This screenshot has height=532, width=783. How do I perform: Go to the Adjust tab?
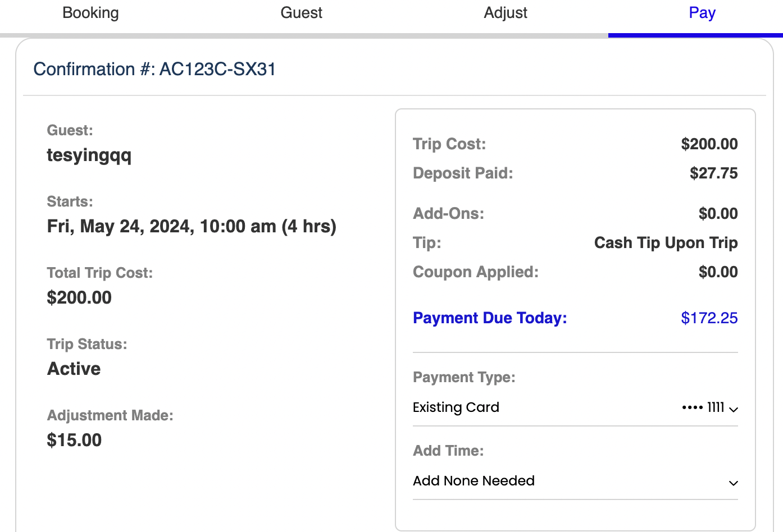point(506,13)
